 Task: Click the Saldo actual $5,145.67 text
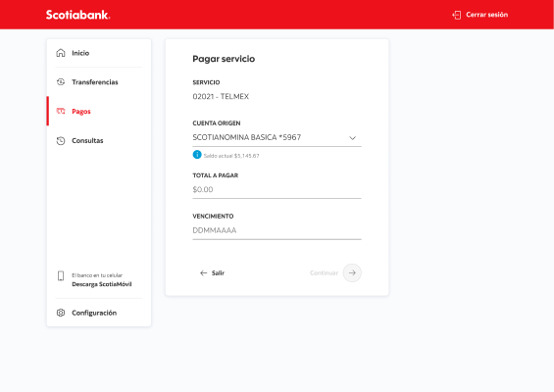(x=231, y=156)
